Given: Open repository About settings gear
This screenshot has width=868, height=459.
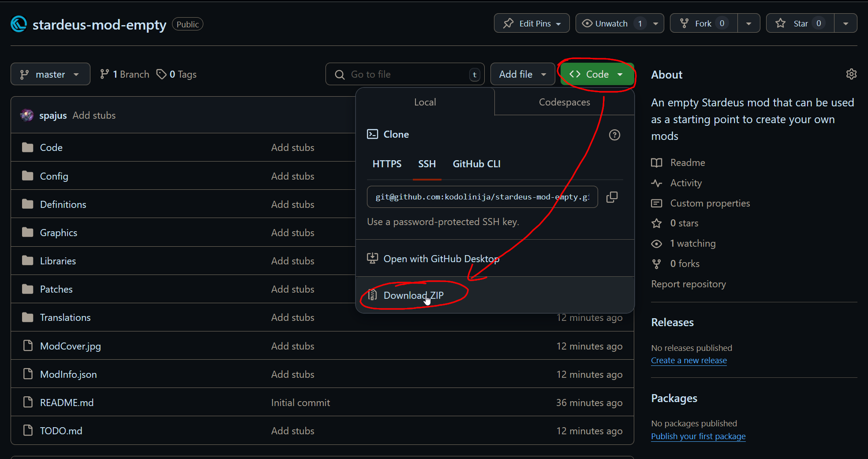Looking at the screenshot, I should [851, 74].
